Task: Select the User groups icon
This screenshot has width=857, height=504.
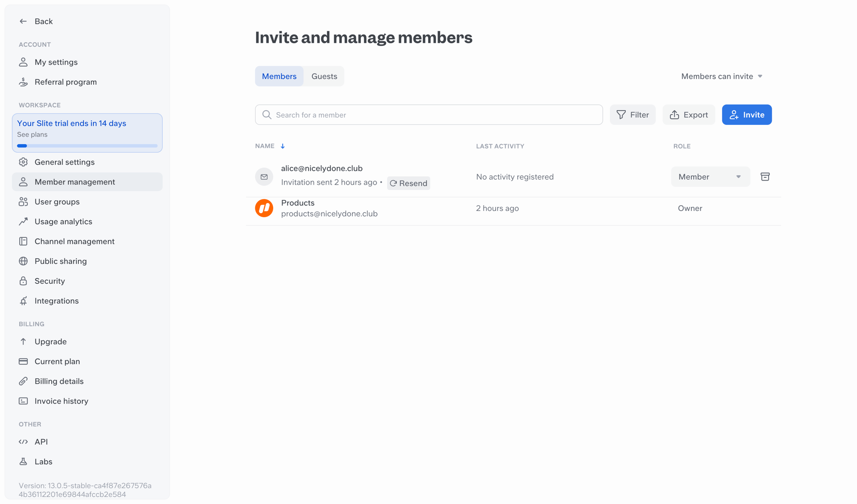Action: pos(23,202)
